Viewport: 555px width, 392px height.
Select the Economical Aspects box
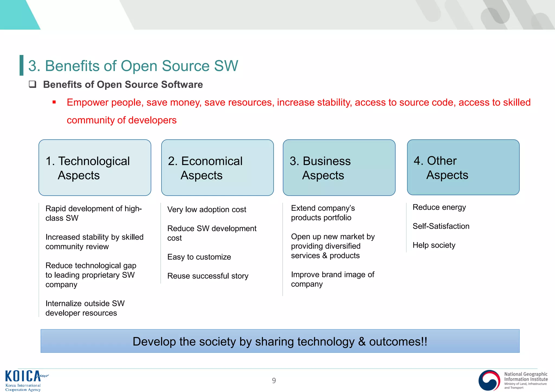tap(217, 168)
